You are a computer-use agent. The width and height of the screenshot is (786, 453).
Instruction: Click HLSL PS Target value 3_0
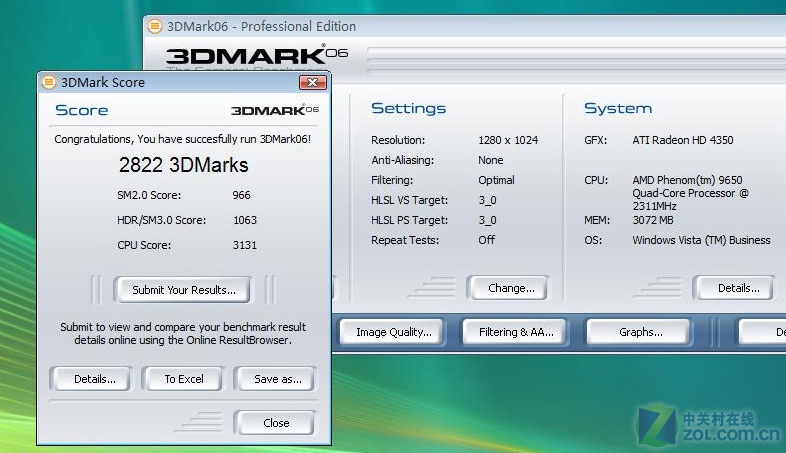click(x=487, y=220)
